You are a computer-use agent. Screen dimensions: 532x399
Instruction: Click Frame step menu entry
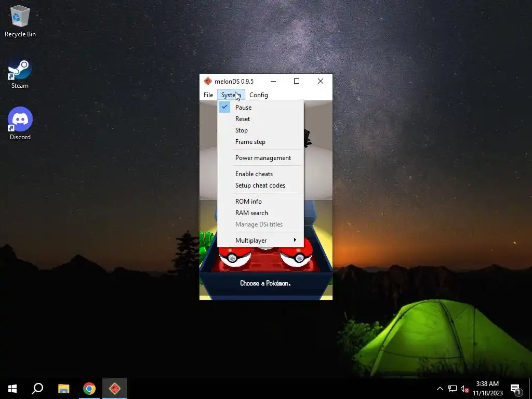tap(260, 142)
